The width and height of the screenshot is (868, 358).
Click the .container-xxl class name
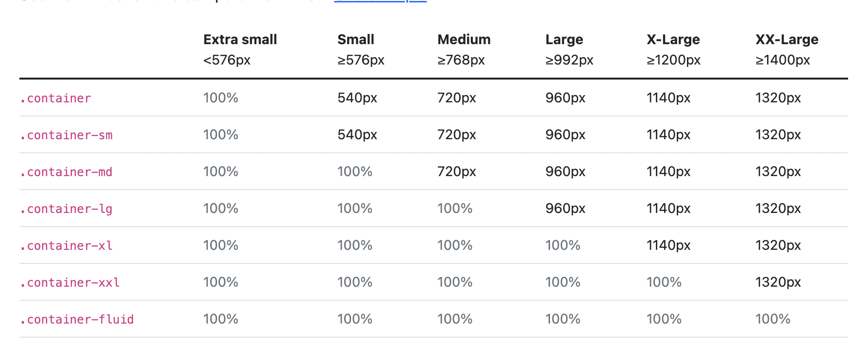(x=70, y=282)
